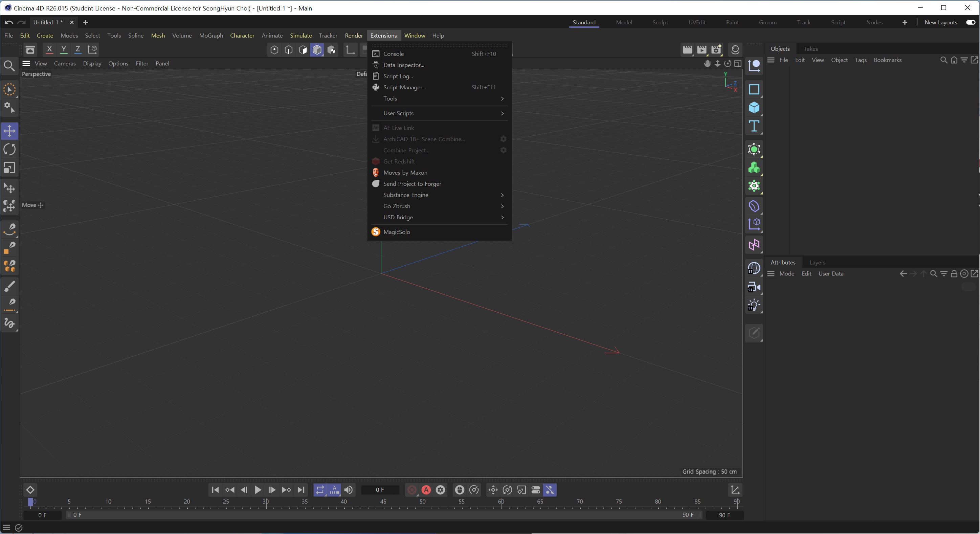Screen dimensions: 980x534
Task: Click the Objects panel search icon
Action: coord(944,60)
